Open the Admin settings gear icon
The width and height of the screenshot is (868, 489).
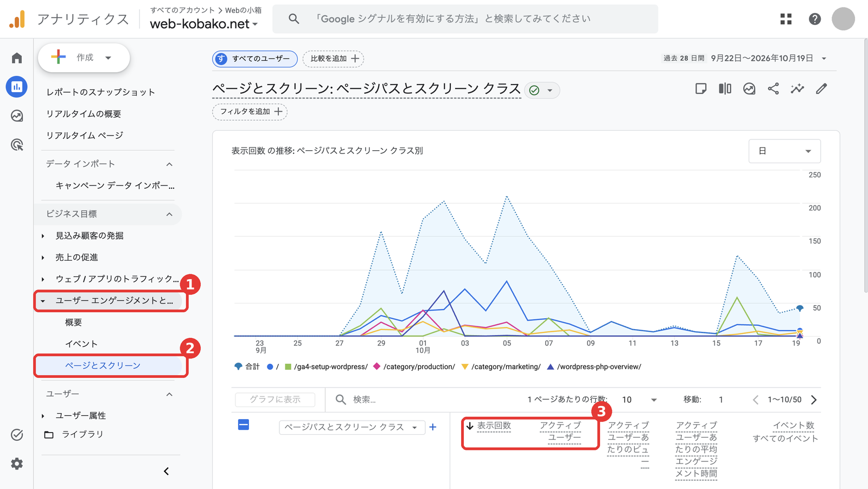(x=17, y=464)
